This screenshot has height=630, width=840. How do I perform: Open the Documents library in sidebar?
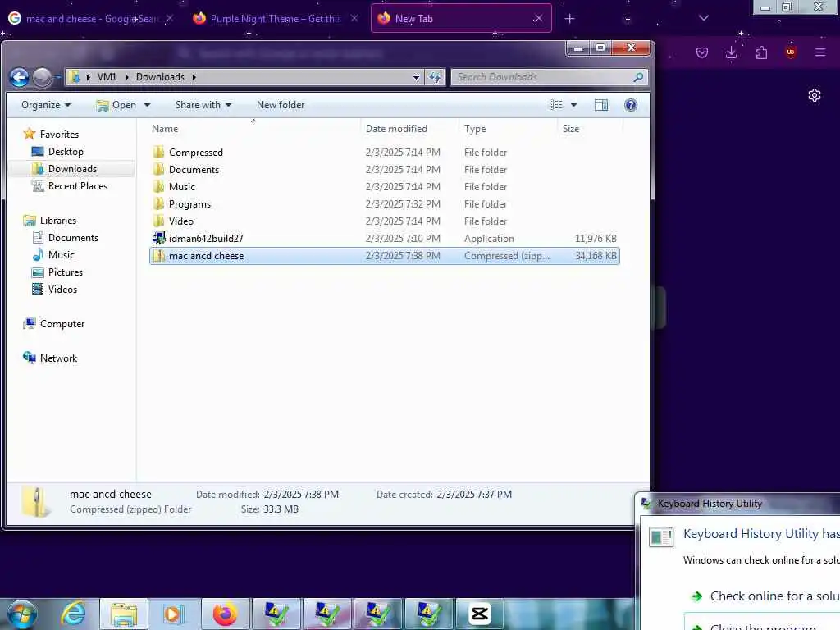click(x=73, y=237)
